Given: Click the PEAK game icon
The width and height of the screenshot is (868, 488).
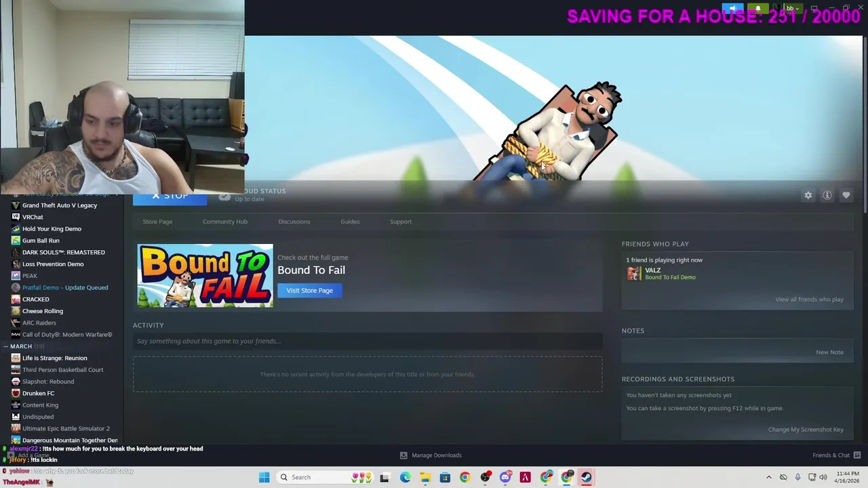Looking at the screenshot, I should pyautogui.click(x=16, y=276).
